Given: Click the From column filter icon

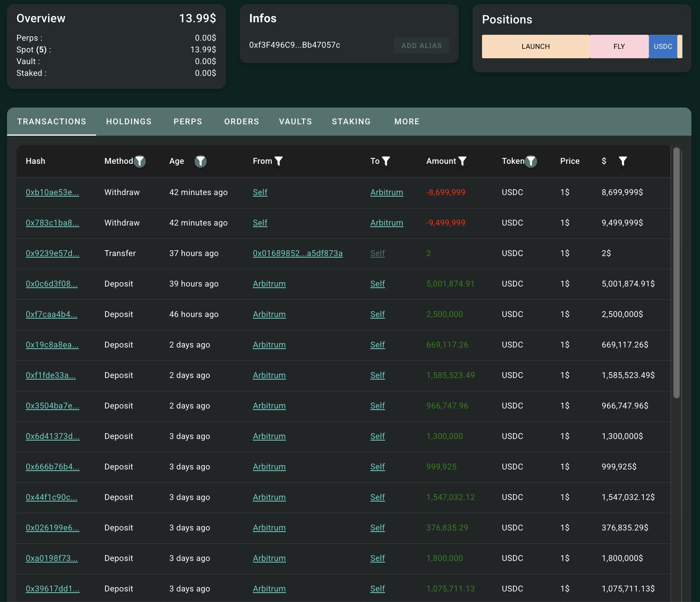Looking at the screenshot, I should [279, 161].
